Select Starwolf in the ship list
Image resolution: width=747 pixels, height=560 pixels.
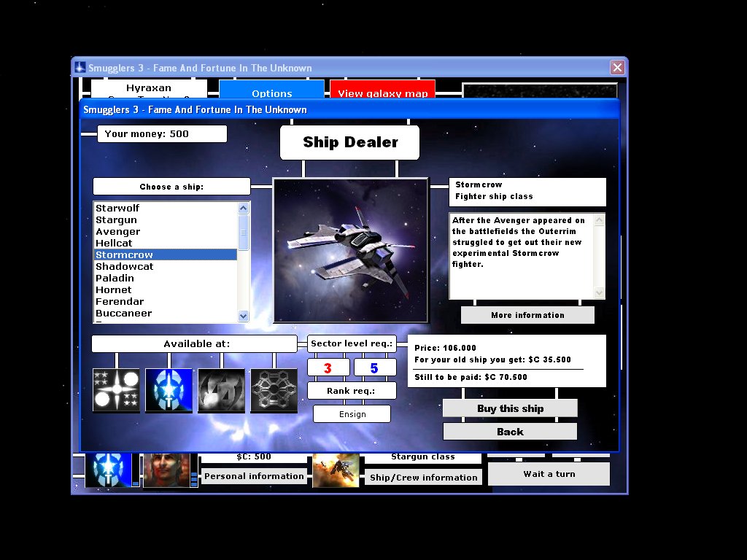(117, 208)
